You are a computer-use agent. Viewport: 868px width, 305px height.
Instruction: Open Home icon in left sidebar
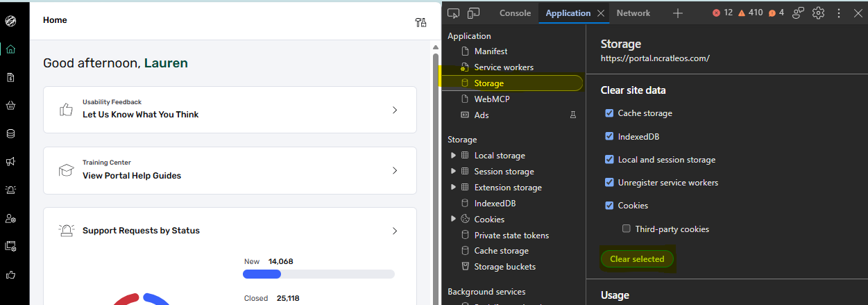pyautogui.click(x=10, y=49)
